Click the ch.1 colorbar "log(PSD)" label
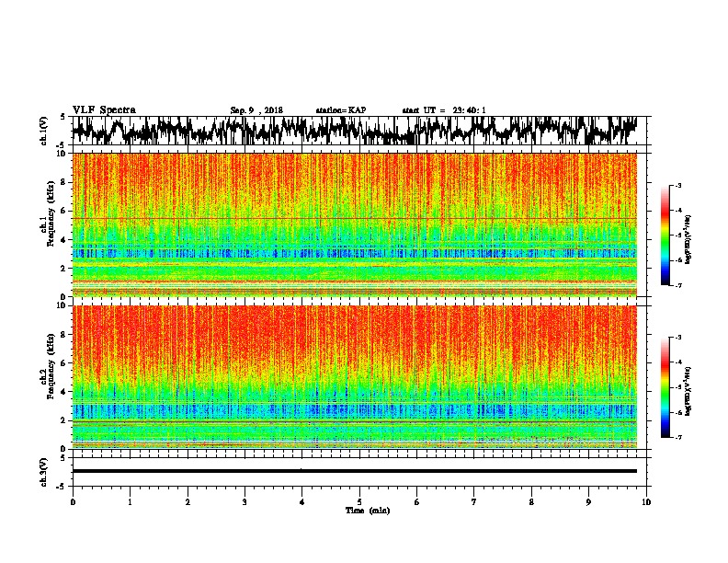Screen dimensions: 728x563 pos(688,240)
